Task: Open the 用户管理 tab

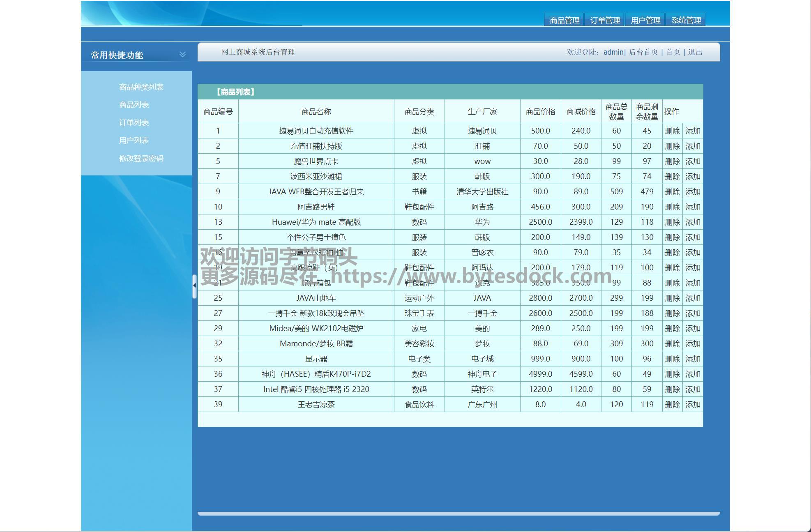Action: click(645, 20)
